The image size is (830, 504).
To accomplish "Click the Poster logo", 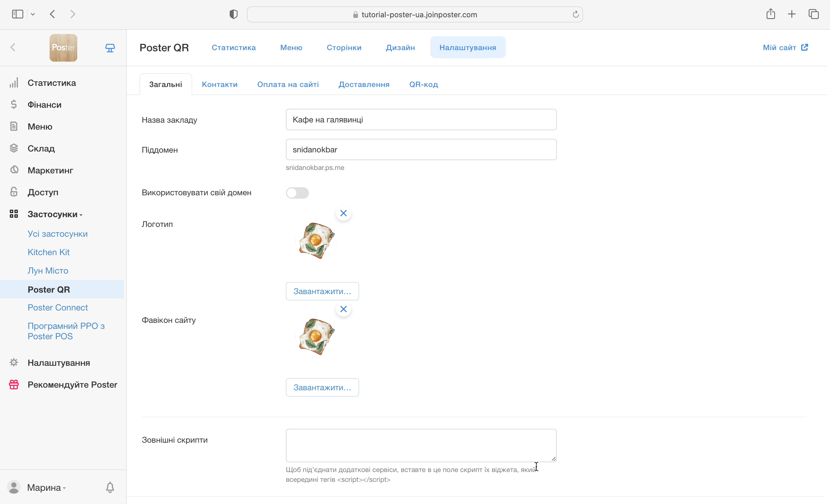I will 63,48.
